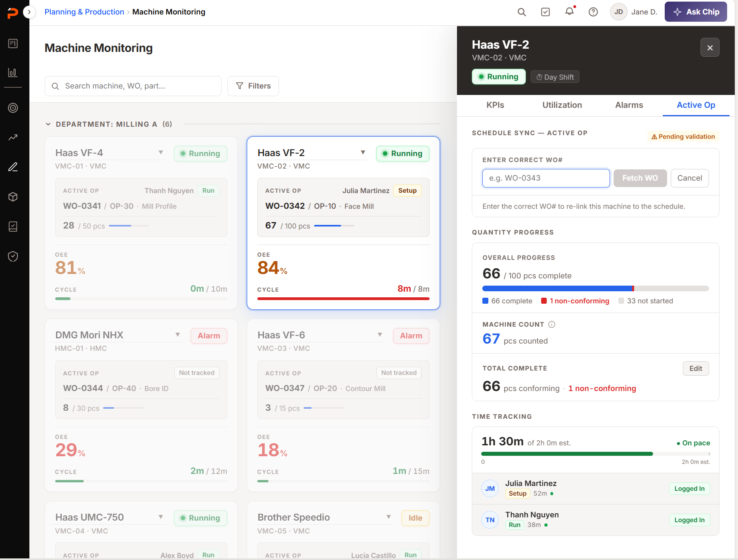Click the Running status in panel header
This screenshot has width=738, height=560.
(499, 77)
